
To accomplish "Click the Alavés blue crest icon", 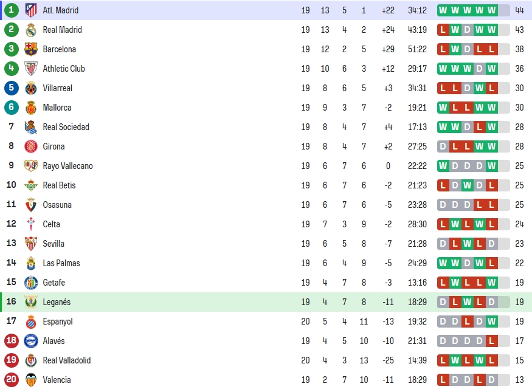I will point(31,341).
